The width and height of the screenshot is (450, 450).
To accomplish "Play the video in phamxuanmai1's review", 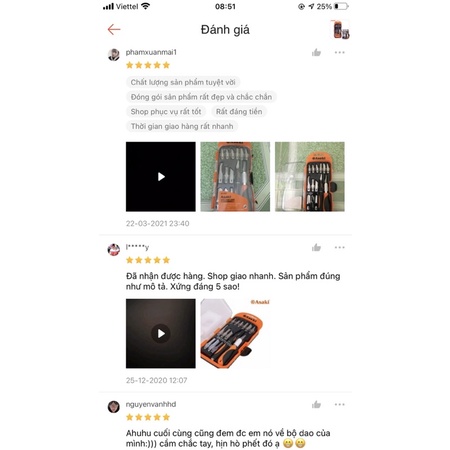I will pos(161,177).
